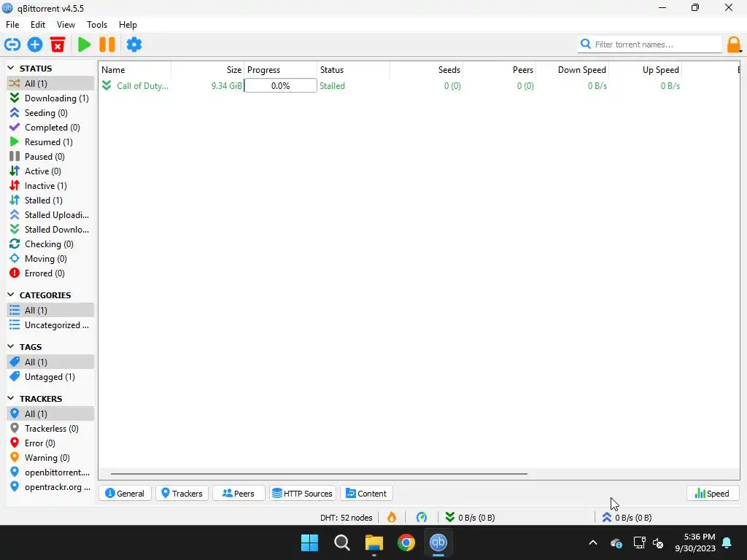Viewport: 747px width, 560px height.
Task: Select Resumed (1) status filter
Action: pyautogui.click(x=50, y=142)
